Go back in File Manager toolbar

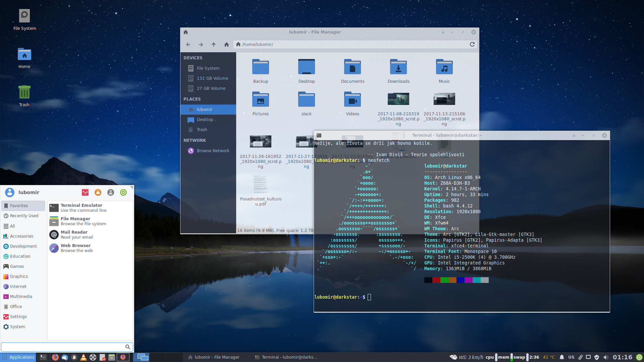(x=188, y=45)
